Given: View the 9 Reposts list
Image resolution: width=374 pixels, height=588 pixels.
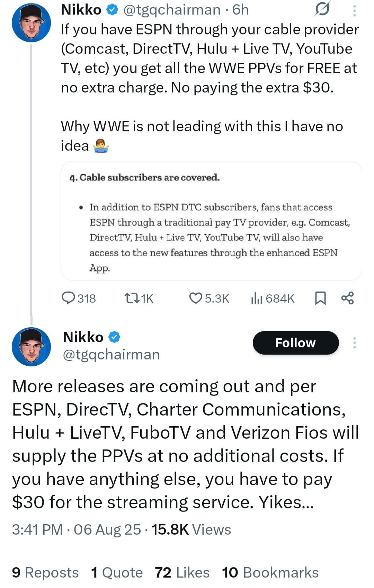Looking at the screenshot, I should point(45,573).
